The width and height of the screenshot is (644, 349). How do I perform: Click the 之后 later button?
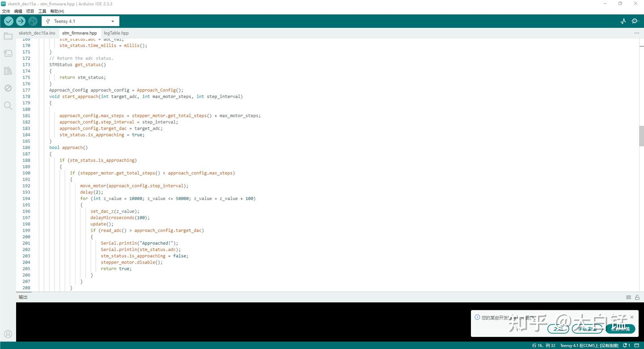[558, 329]
